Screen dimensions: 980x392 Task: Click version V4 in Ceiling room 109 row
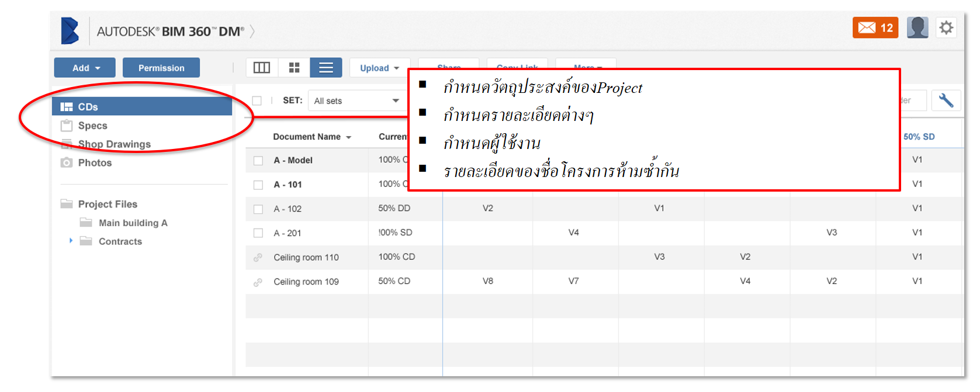point(745,281)
